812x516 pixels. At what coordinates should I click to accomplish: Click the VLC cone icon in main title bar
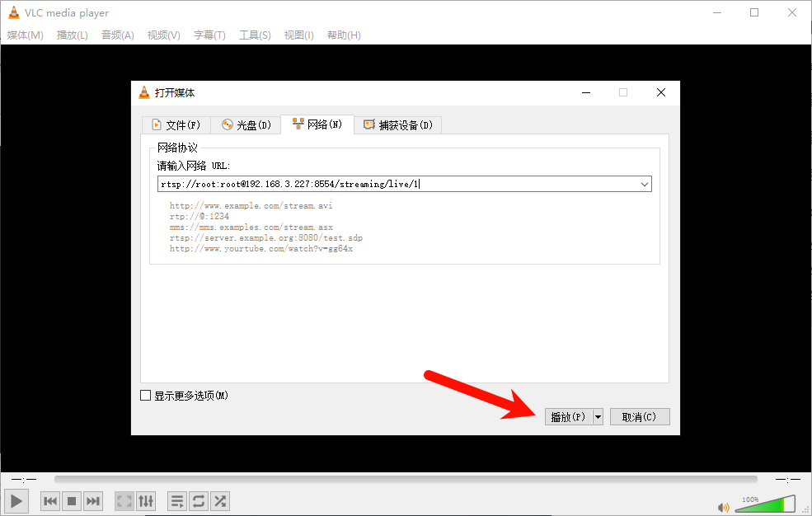click(14, 12)
